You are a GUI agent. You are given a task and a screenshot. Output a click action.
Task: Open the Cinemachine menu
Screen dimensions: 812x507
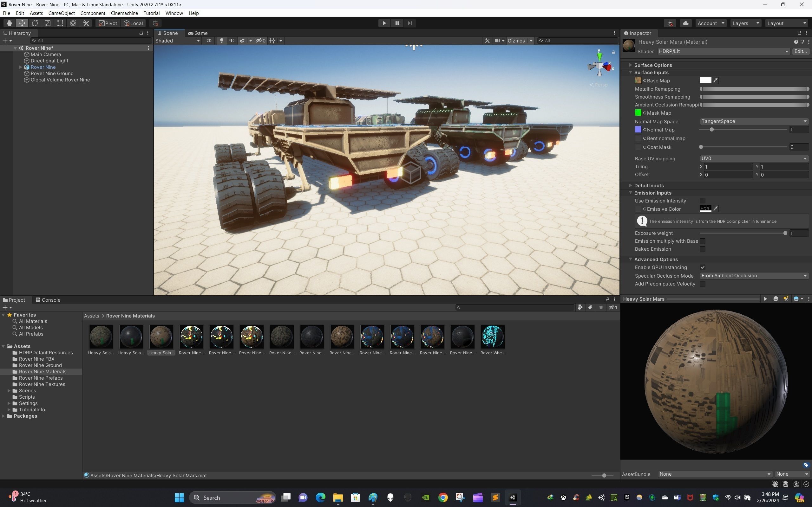(124, 13)
